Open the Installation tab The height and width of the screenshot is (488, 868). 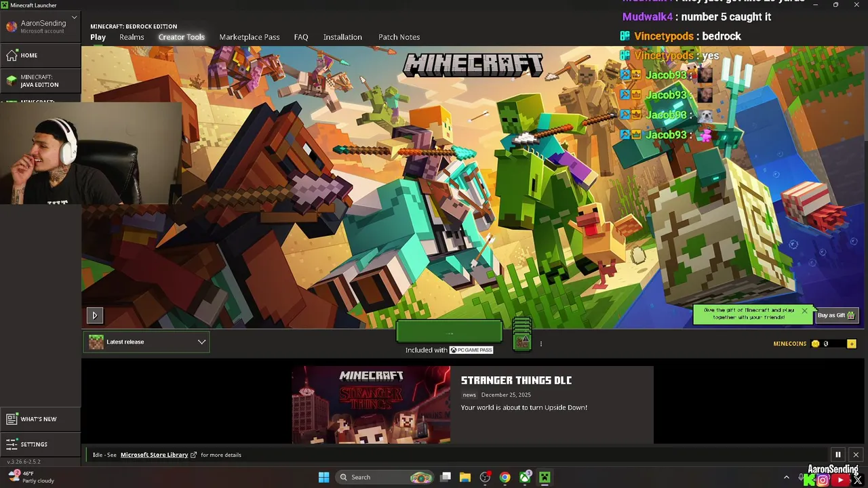coord(342,37)
